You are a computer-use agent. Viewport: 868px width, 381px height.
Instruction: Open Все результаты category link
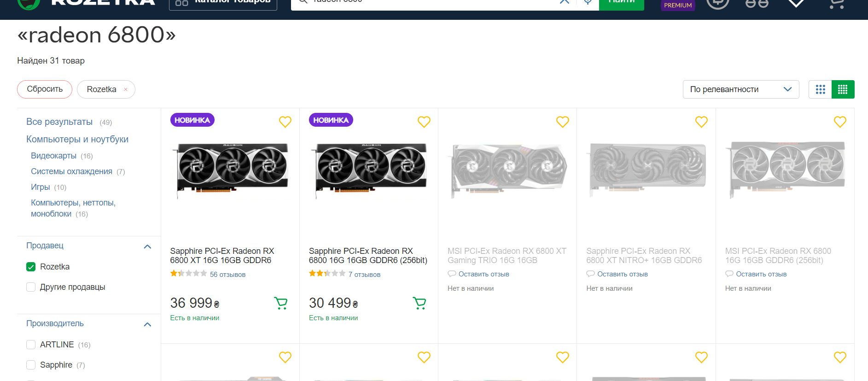coord(59,122)
